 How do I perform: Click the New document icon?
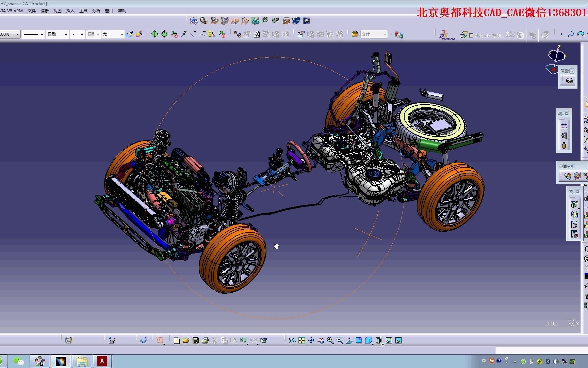(176, 340)
